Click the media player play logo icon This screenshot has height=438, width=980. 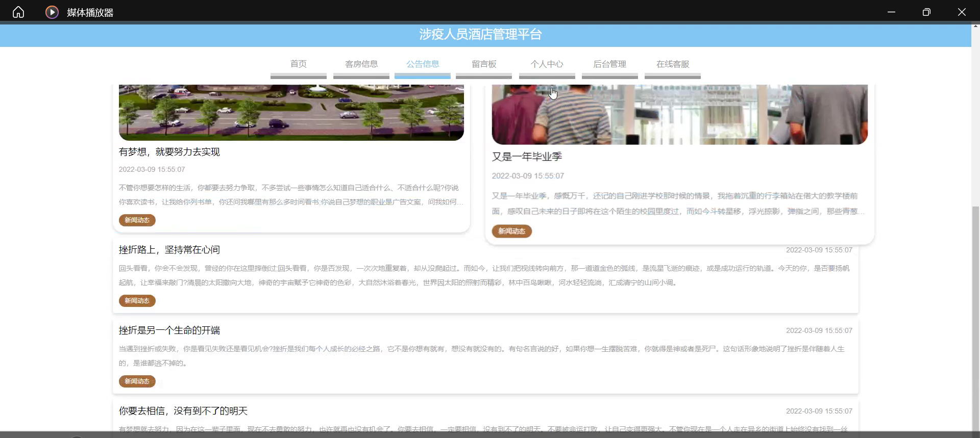pos(52,12)
